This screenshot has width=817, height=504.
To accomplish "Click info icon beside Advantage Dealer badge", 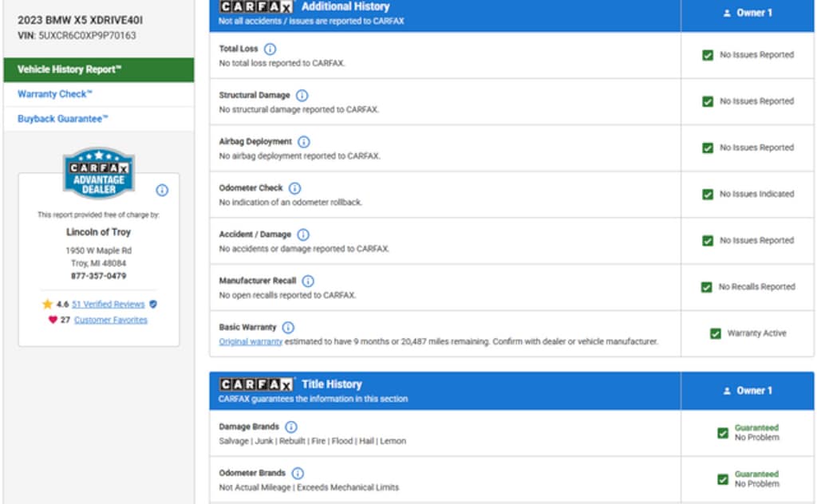I will [x=162, y=191].
